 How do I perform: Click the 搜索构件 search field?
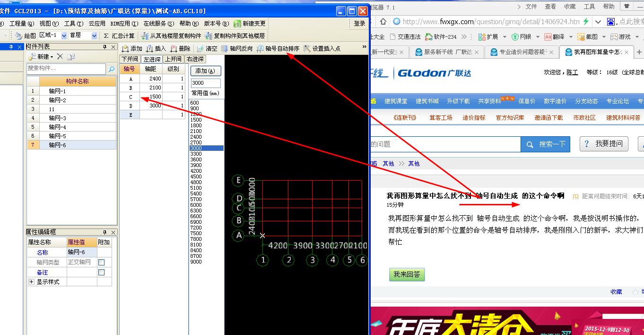[66, 69]
